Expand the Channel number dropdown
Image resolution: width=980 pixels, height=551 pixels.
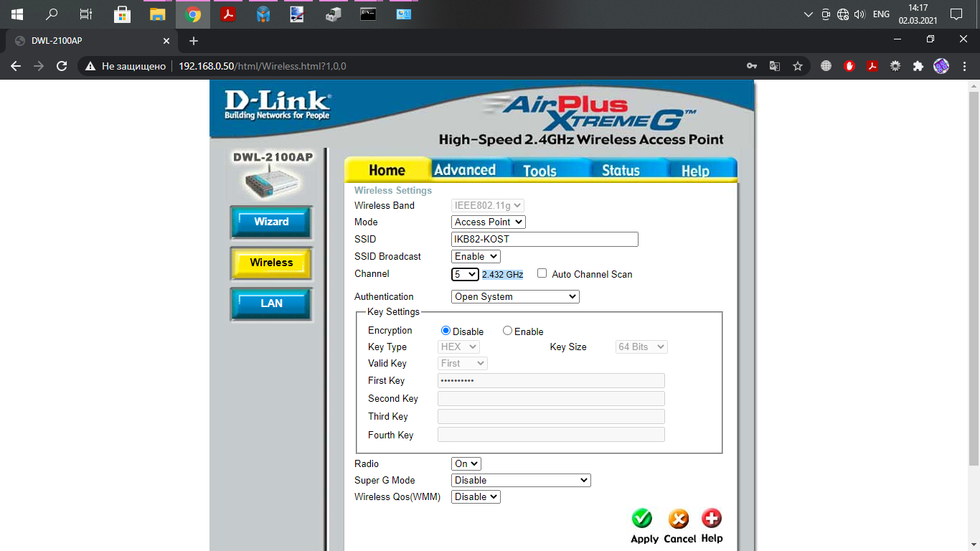click(x=465, y=274)
